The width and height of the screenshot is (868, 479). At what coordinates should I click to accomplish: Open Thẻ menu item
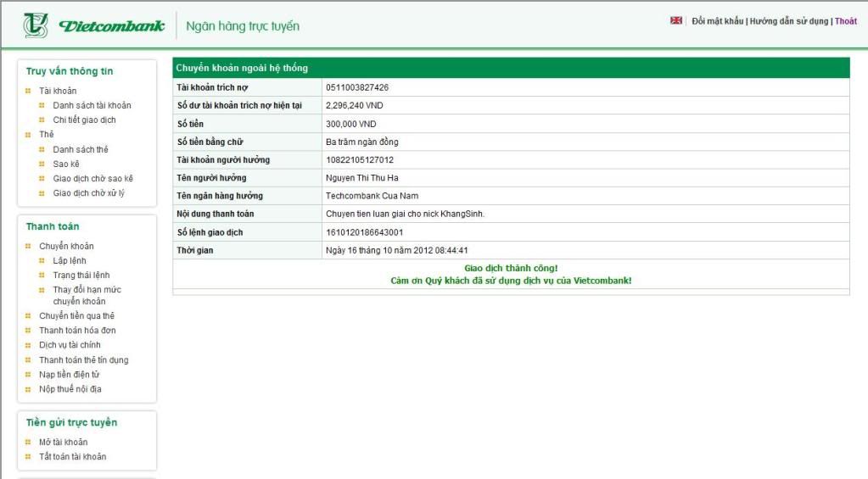coord(47,135)
